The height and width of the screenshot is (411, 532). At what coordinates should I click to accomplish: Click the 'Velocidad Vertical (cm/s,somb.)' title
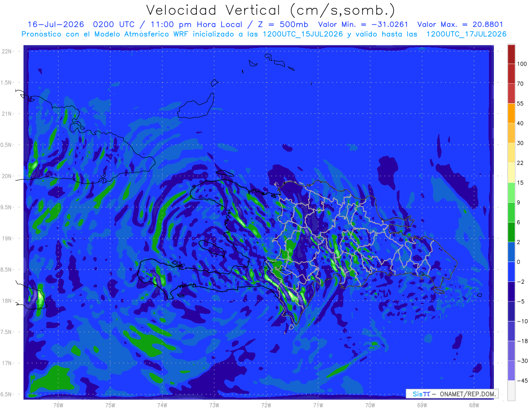tap(270, 10)
